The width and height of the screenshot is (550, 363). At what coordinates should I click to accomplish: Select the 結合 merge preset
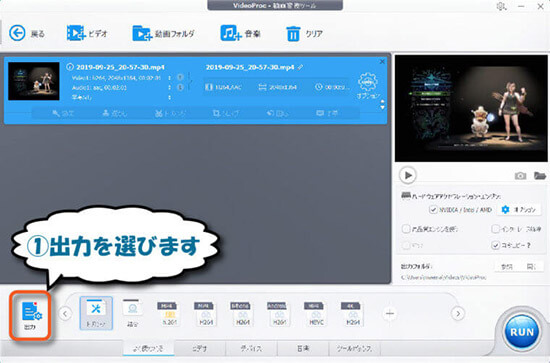click(x=132, y=313)
